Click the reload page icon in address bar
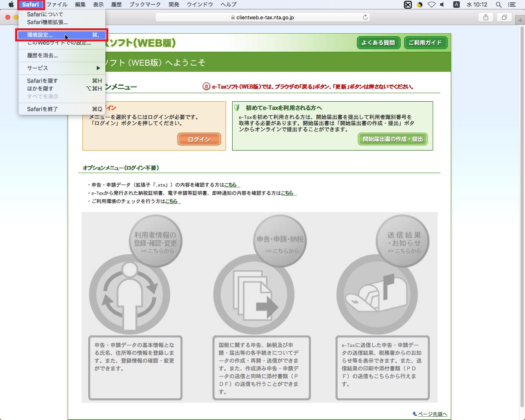 [x=365, y=17]
